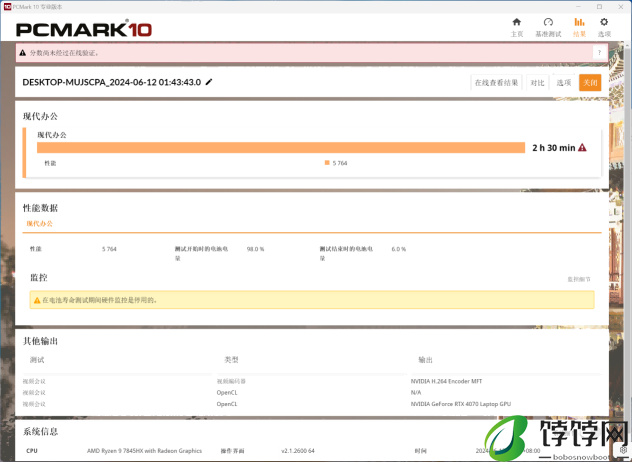
Task: Click the pencil icon to rename result
Action: tap(209, 82)
